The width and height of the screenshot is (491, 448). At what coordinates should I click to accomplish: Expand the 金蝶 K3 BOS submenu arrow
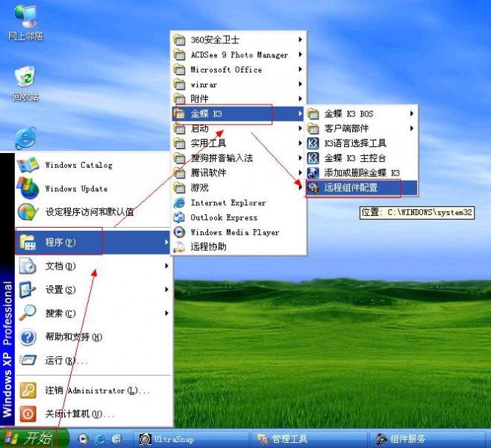click(x=412, y=113)
